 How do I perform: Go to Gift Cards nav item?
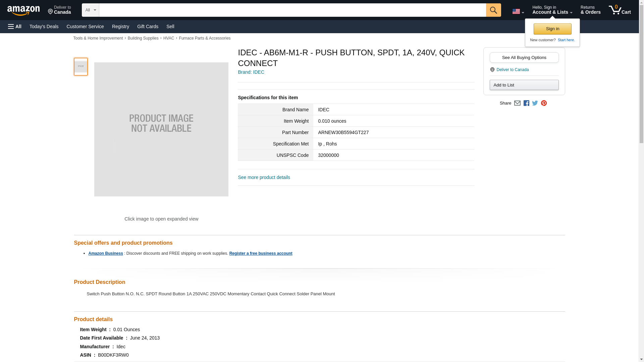point(148,26)
